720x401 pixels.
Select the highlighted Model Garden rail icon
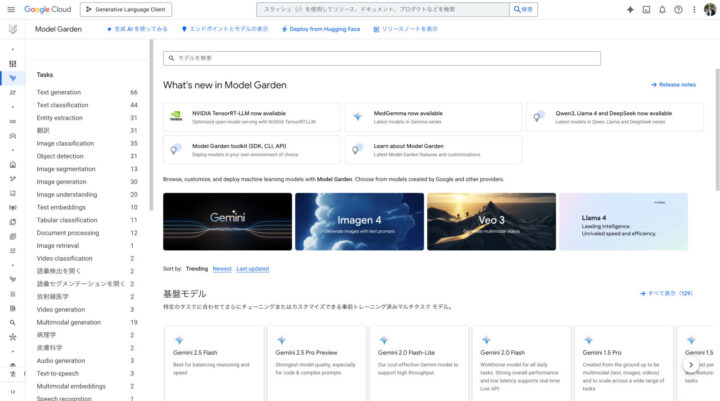[12, 78]
